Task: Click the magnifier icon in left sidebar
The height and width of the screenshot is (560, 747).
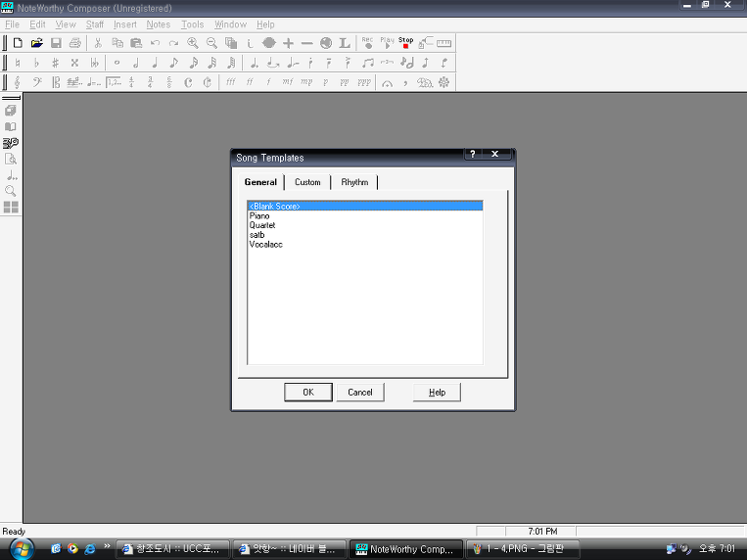Action: [x=11, y=191]
